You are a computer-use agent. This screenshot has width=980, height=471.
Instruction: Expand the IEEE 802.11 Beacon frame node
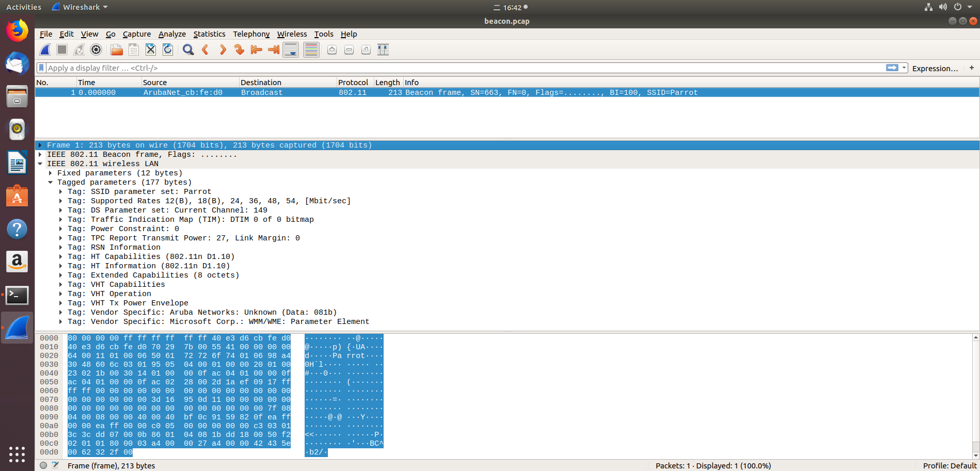point(40,155)
